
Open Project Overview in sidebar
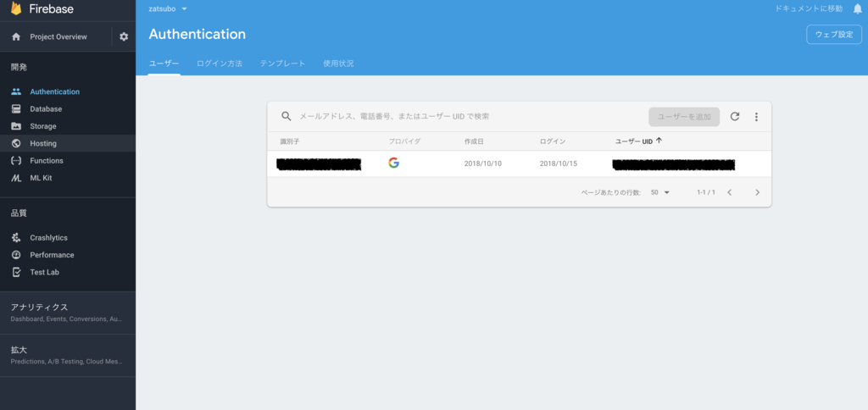click(58, 36)
